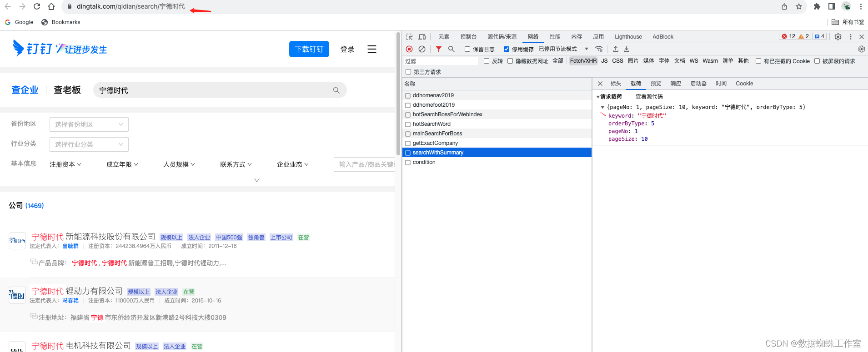Open network search magnifier in DevTools
The width and height of the screenshot is (868, 352).
click(452, 49)
